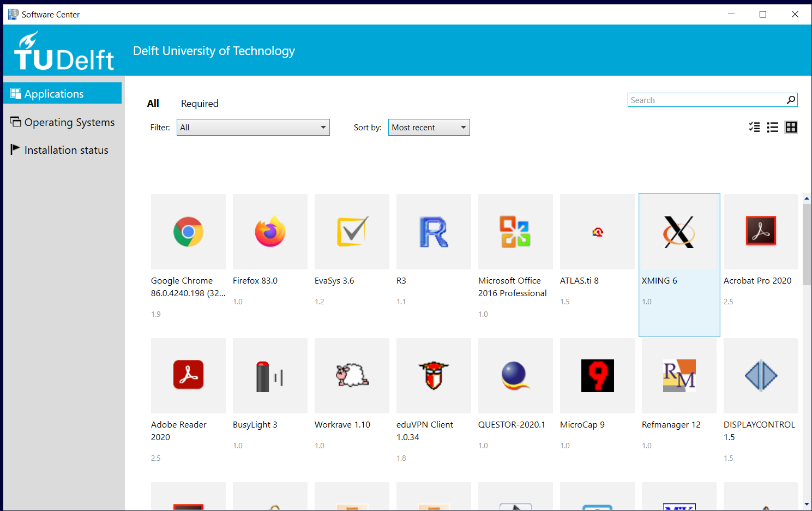Click the ATLAS.ti 8 title text
This screenshot has height=511, width=812.
(x=579, y=280)
